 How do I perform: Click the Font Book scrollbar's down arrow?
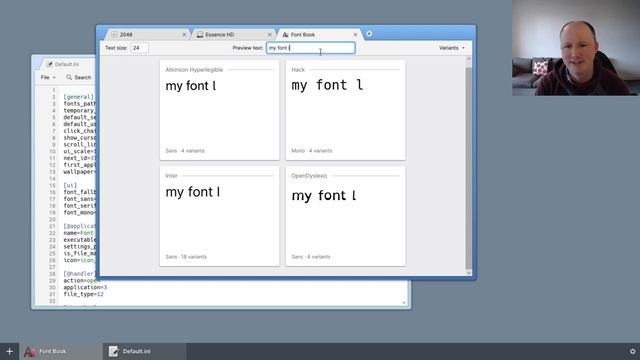[469, 272]
